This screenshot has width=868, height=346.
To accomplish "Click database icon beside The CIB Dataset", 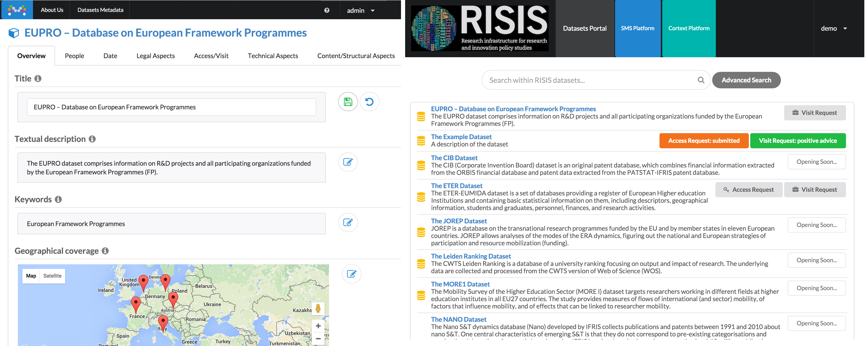I will pos(421,165).
